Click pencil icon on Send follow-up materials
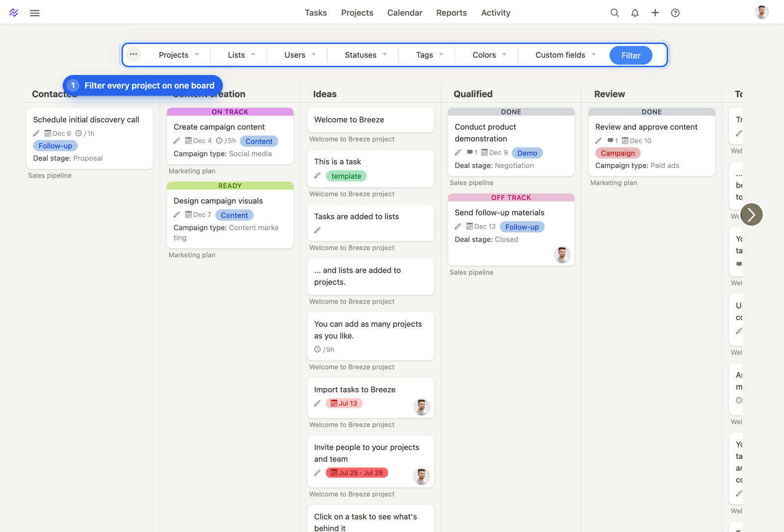Viewport: 784px width, 532px height. pos(458,226)
